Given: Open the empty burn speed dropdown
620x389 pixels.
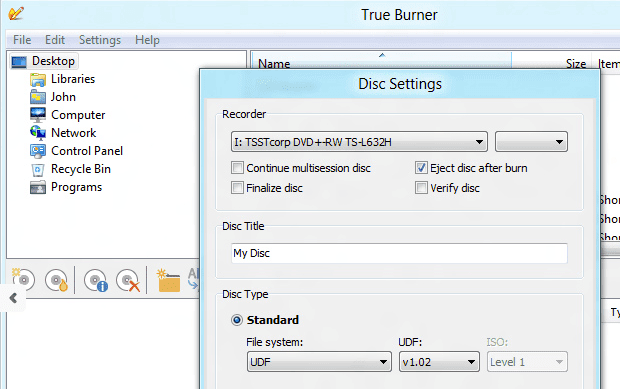Looking at the screenshot, I should coord(531,142).
